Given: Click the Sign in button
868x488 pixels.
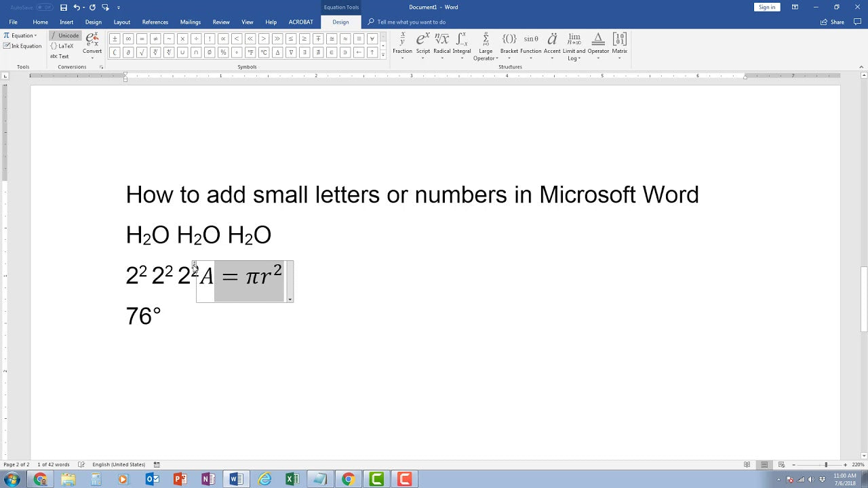Looking at the screenshot, I should coord(767,7).
